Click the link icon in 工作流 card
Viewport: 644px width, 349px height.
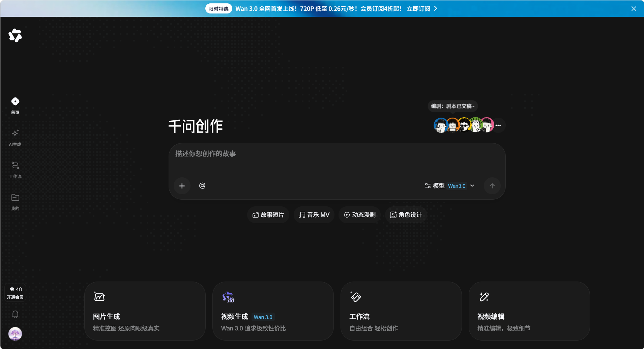coord(355,296)
